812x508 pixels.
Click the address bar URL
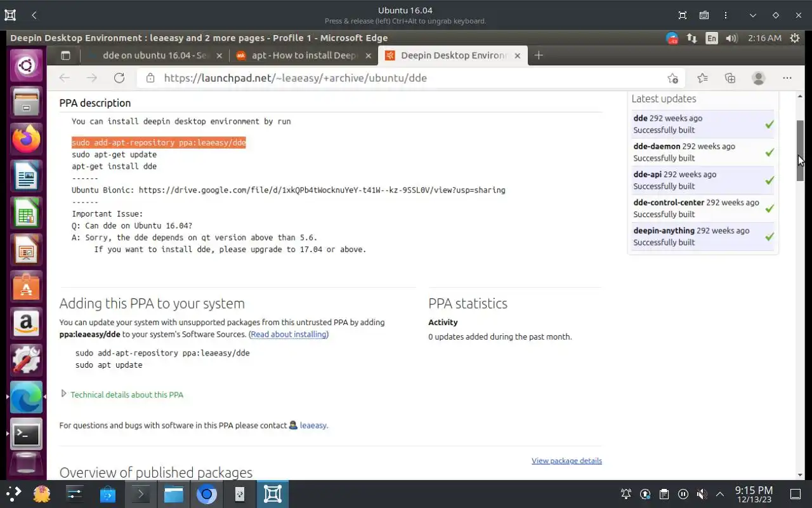(x=295, y=78)
